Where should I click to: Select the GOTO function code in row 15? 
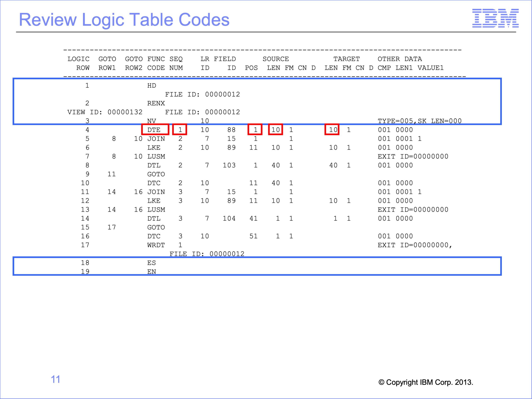tap(156, 228)
